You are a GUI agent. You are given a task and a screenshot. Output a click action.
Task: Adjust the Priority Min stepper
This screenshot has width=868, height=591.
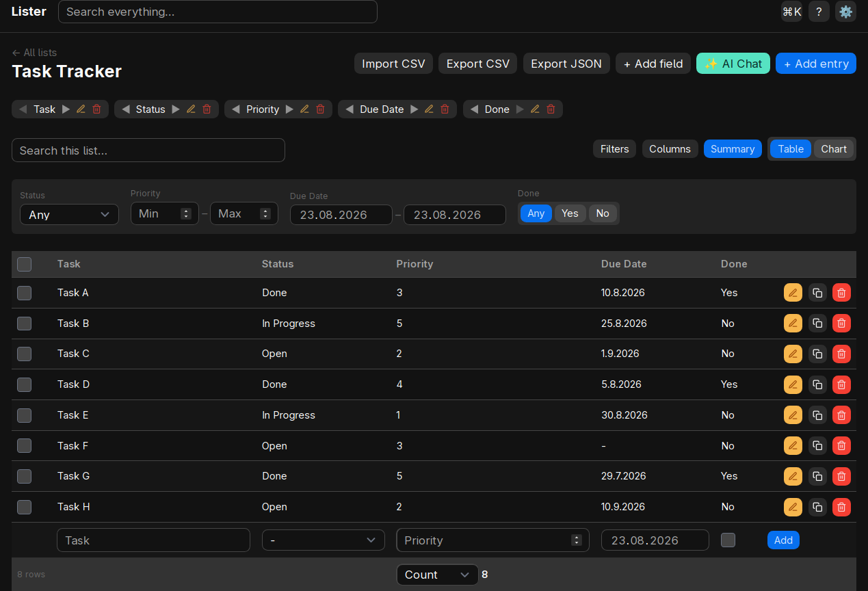[185, 213]
